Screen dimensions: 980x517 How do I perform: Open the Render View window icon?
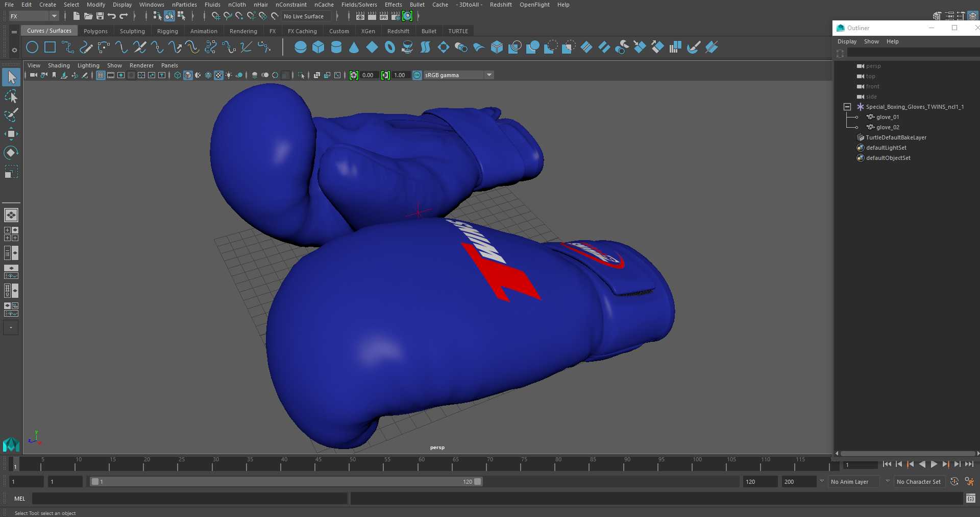[x=360, y=16]
